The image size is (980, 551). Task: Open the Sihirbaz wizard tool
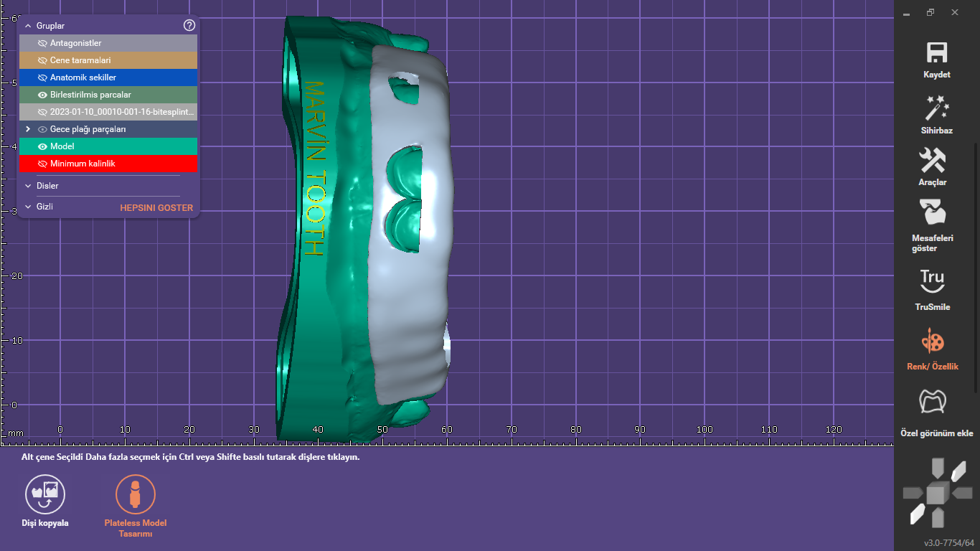[x=937, y=108]
